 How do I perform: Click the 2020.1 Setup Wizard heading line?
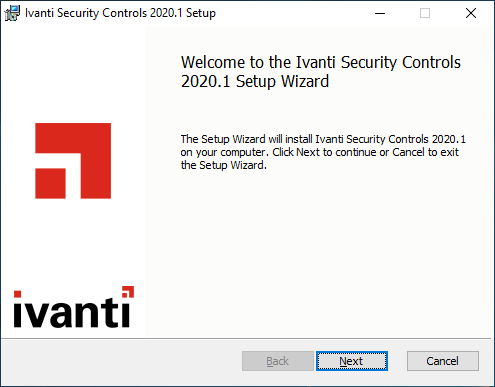point(255,81)
